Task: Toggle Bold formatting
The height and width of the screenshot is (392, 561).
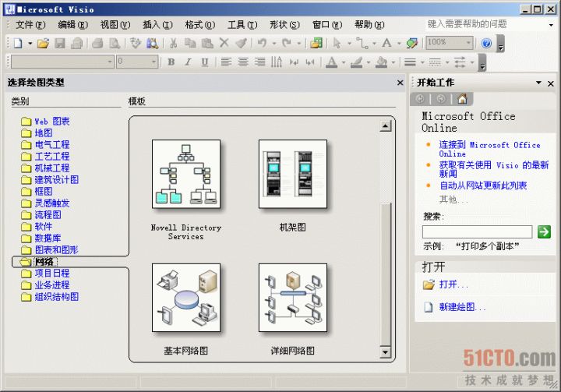Action: (171, 62)
